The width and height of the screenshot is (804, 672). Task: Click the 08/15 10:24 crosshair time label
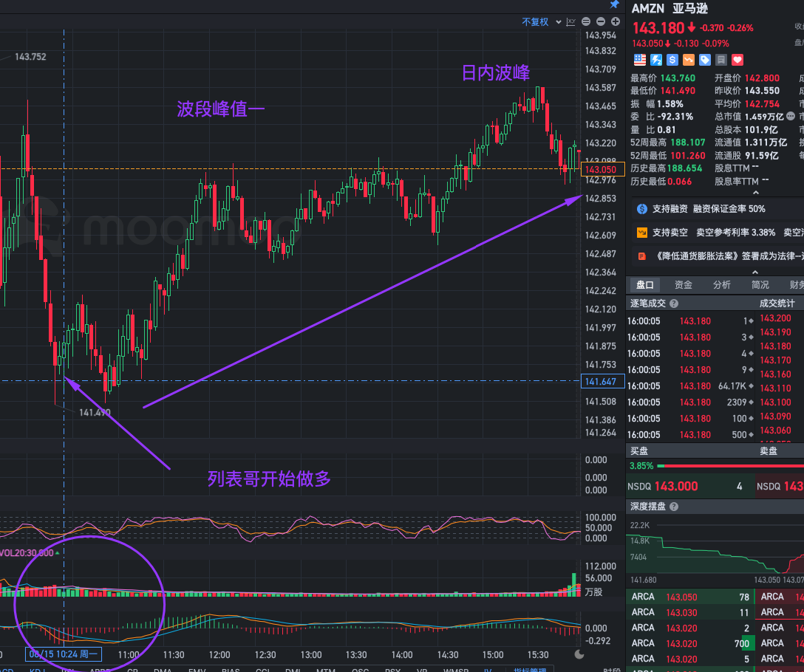pyautogui.click(x=63, y=654)
